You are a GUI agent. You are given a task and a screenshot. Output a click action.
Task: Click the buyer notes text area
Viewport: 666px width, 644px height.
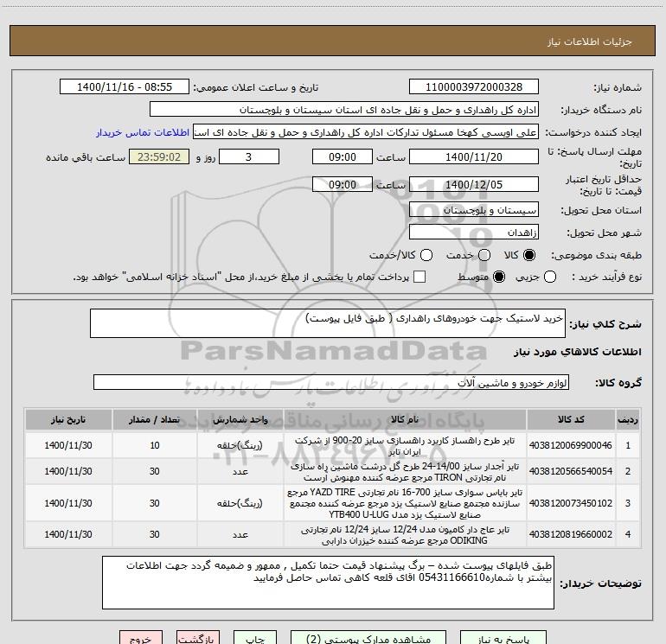click(328, 583)
